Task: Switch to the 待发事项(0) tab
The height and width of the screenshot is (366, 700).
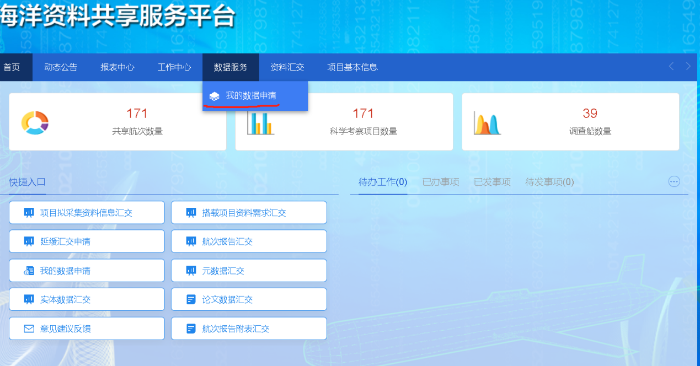Action: pyautogui.click(x=550, y=182)
